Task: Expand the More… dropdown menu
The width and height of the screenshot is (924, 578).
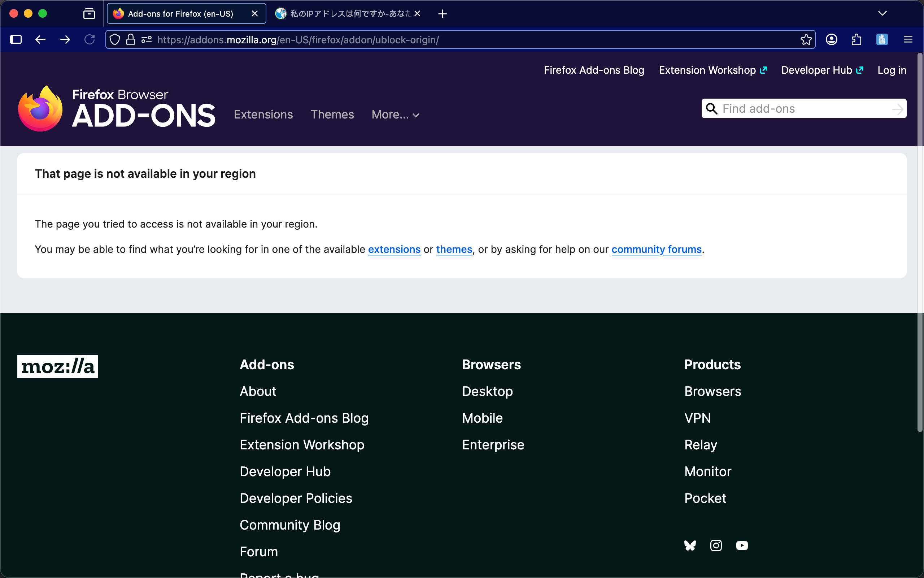Action: [395, 115]
